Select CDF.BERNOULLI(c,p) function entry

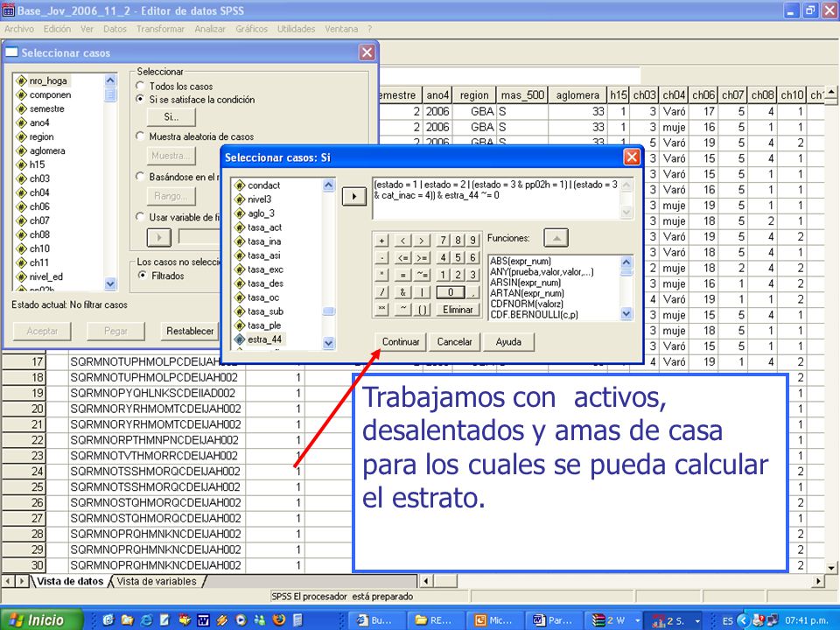[x=534, y=314]
